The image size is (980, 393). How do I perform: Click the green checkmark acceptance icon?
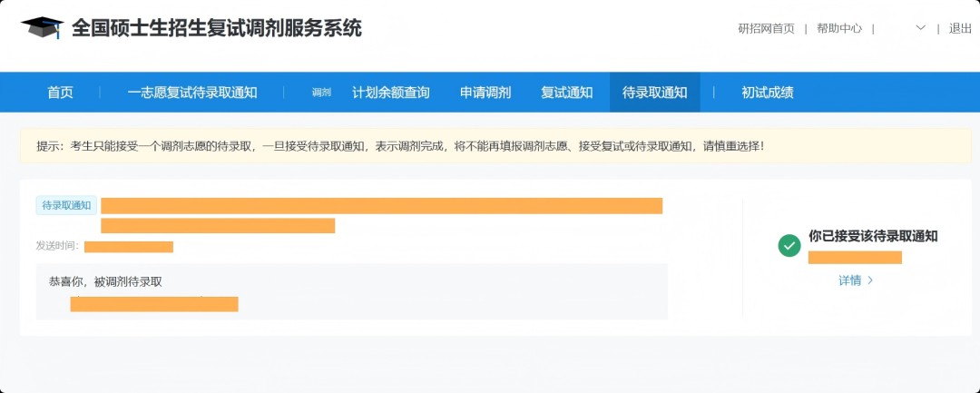tap(789, 245)
